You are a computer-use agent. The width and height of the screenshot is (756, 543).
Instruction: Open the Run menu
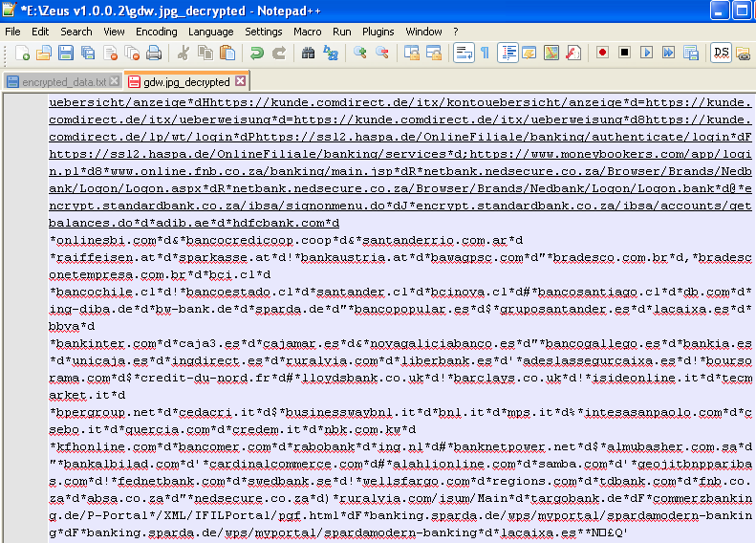tap(342, 32)
